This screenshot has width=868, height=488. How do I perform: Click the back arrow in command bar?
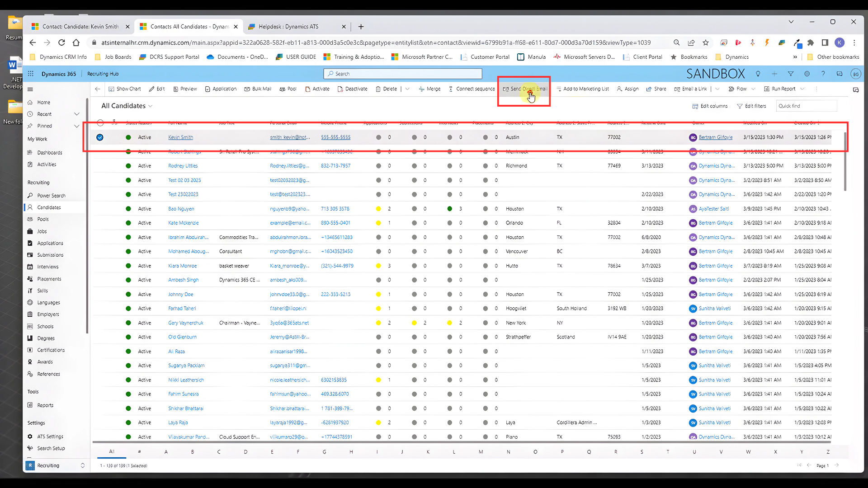pyautogui.click(x=98, y=89)
